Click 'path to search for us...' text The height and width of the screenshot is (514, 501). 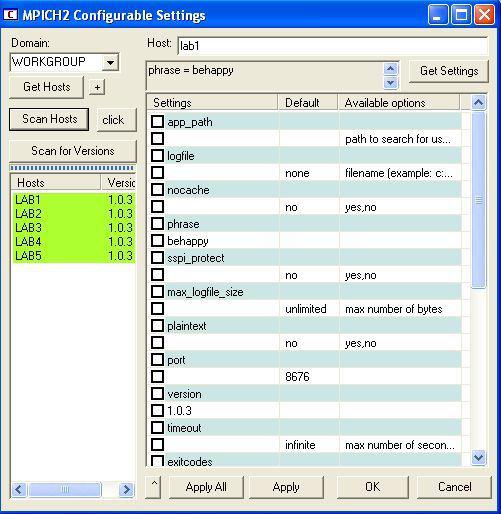click(398, 139)
